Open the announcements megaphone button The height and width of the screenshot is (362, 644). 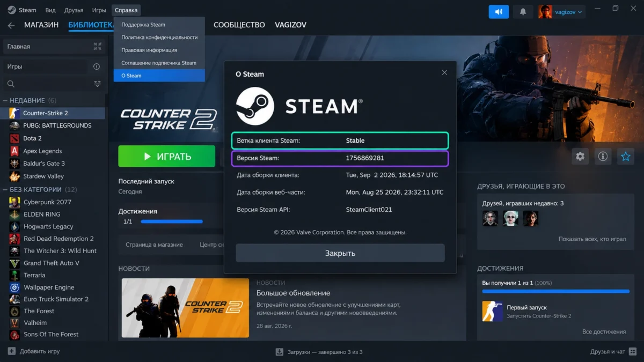[x=499, y=11]
